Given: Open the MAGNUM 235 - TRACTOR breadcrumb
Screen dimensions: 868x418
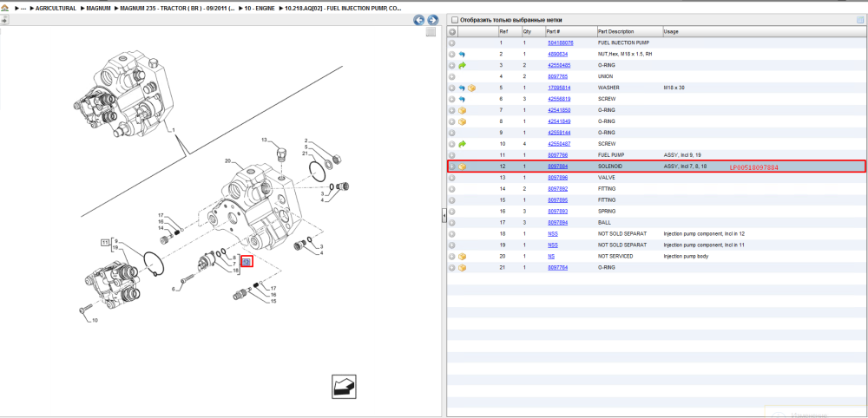Looking at the screenshot, I should [x=176, y=10].
